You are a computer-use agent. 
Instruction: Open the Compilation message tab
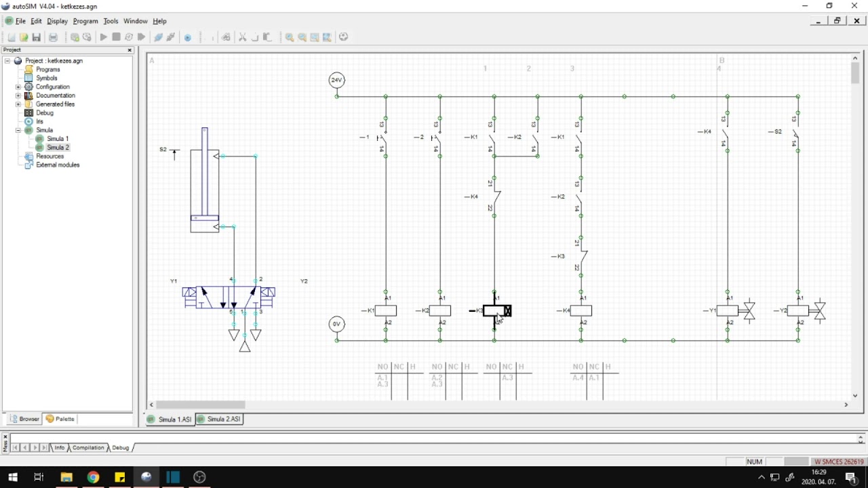[88, 448]
